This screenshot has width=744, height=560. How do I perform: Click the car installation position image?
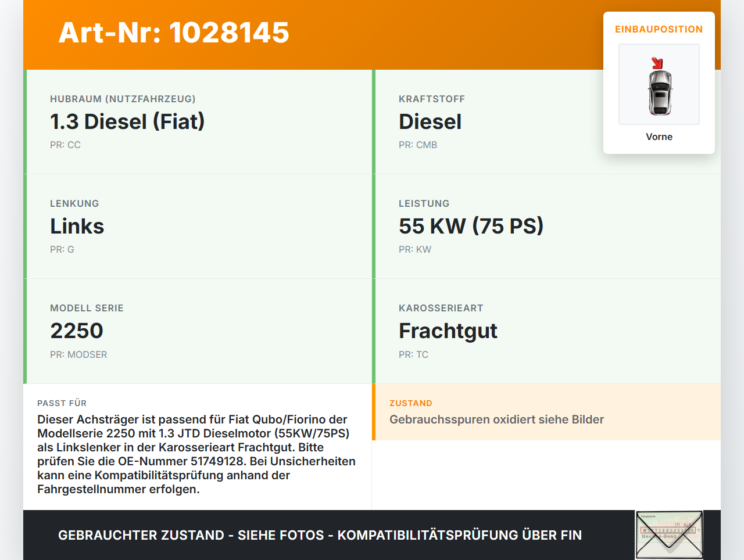(x=659, y=84)
